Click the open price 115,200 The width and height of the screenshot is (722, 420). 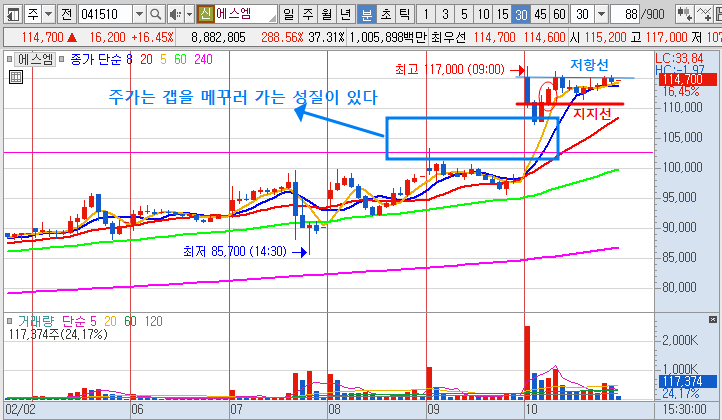[606, 37]
